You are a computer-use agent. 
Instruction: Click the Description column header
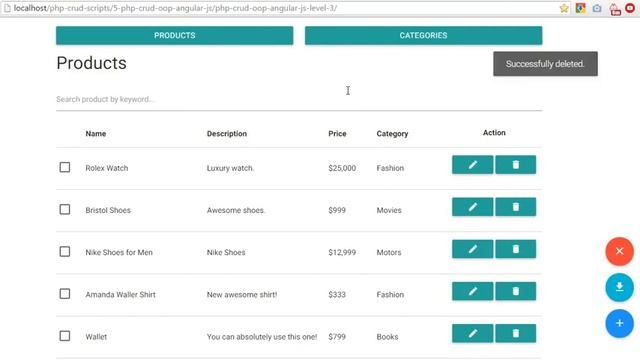point(227,133)
